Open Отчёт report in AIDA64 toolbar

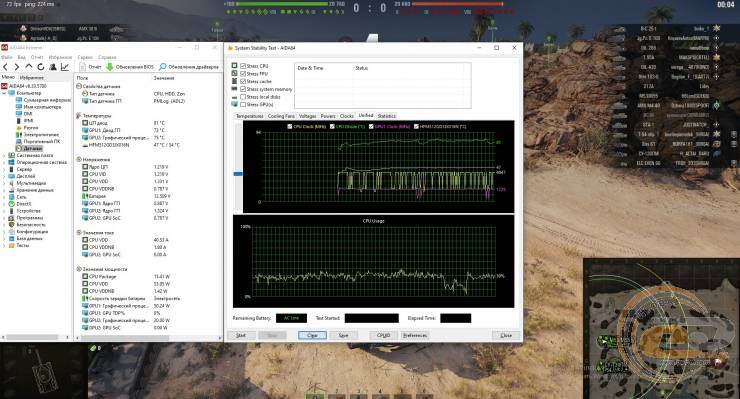(91, 67)
